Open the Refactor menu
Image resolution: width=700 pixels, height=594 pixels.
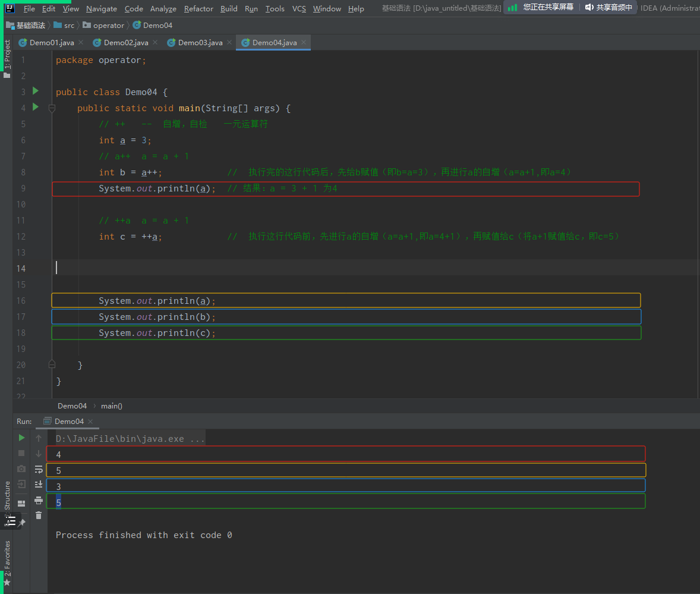tap(198, 8)
